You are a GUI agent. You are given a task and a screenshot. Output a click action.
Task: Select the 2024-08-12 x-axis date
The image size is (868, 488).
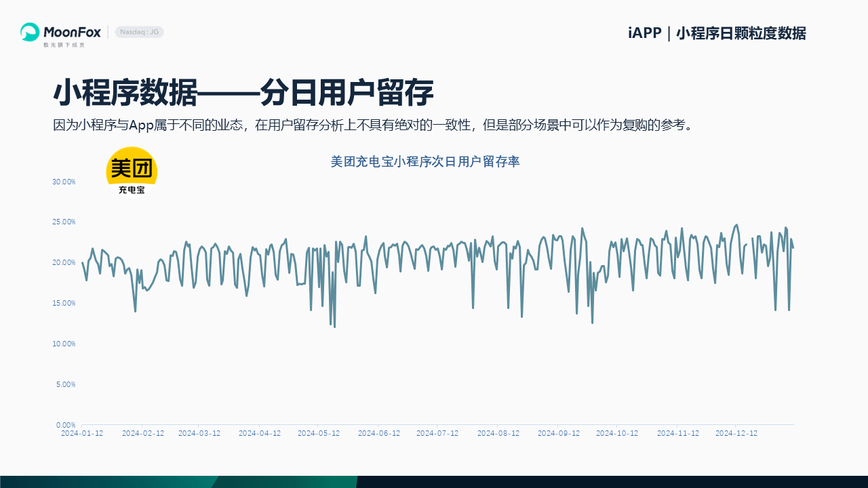click(498, 434)
